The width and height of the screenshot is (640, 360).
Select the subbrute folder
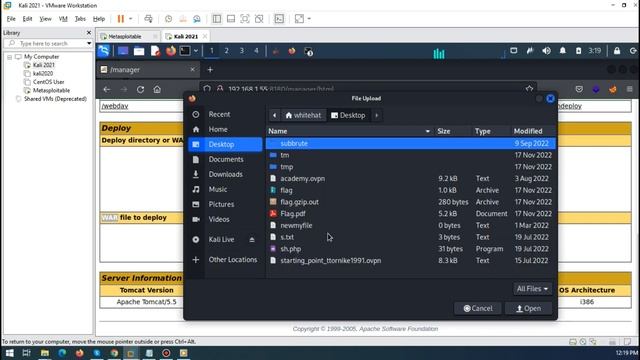[411, 144]
